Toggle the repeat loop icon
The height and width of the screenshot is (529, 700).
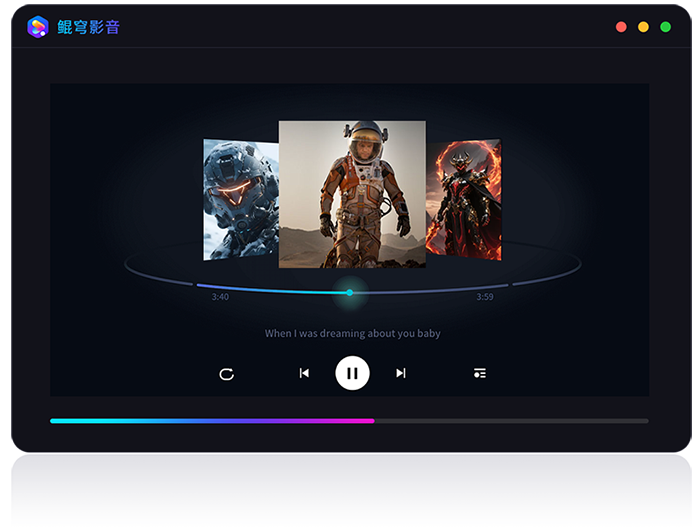[x=227, y=374]
